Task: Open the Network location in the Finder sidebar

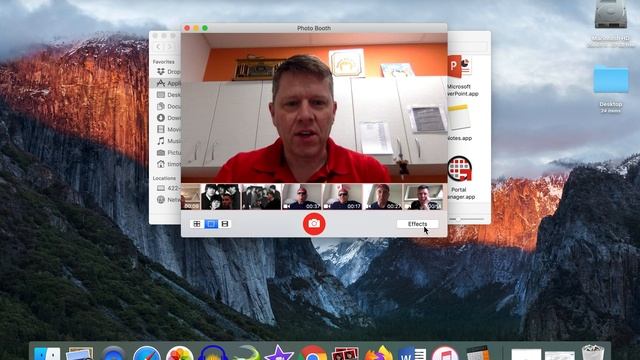Action: [168, 200]
